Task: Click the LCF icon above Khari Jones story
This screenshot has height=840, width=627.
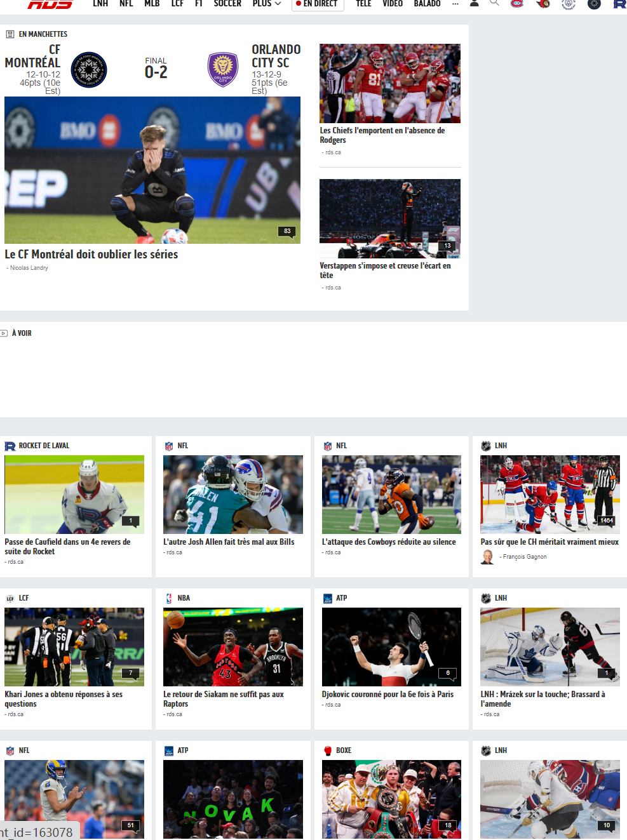Action: (x=10, y=598)
